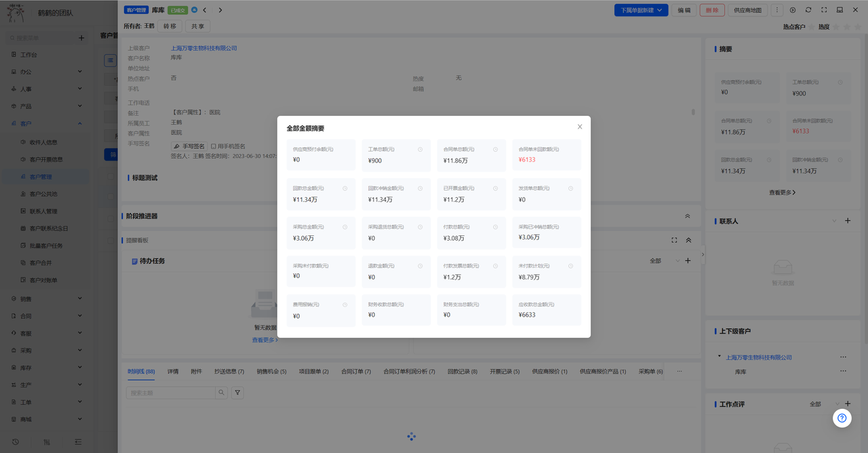Expand the 人事 sidebar menu
This screenshot has width=868, height=453.
45,89
